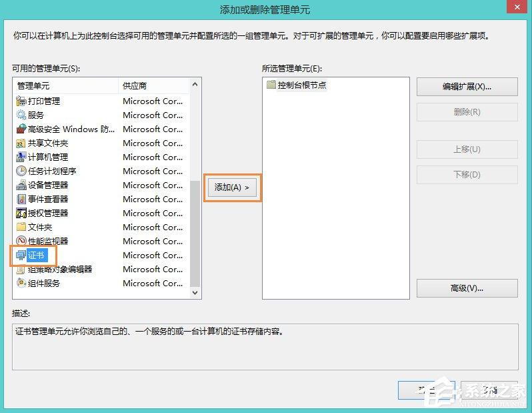This screenshot has width=532, height=413.
Task: Select the 证书 snap-in entry
Action: click(37, 255)
